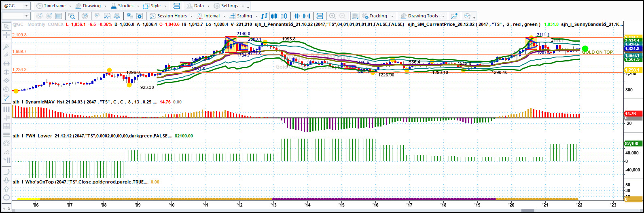Select the crosshair tool in sidebar
The image size is (644, 213).
(x=6, y=35)
